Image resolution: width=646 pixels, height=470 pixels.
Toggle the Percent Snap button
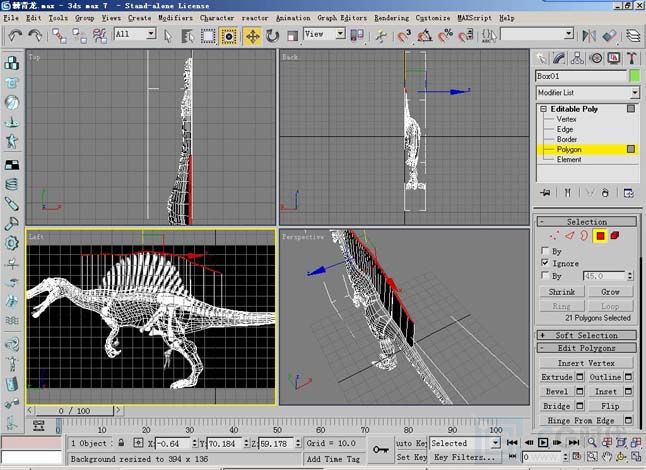click(445, 36)
